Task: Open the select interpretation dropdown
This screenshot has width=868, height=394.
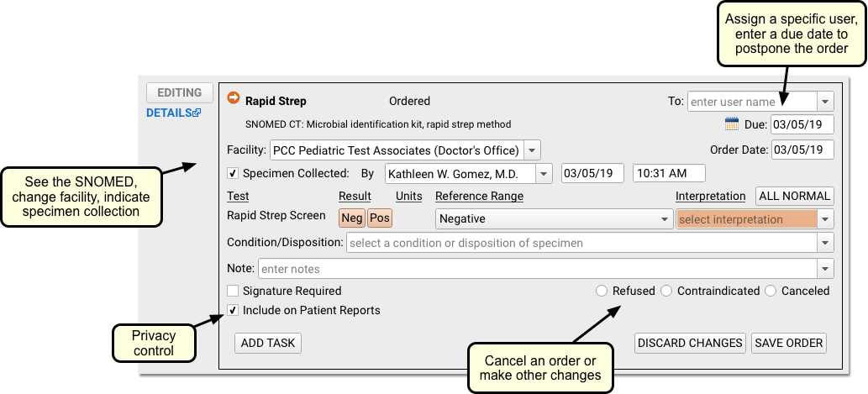Action: pos(755,219)
